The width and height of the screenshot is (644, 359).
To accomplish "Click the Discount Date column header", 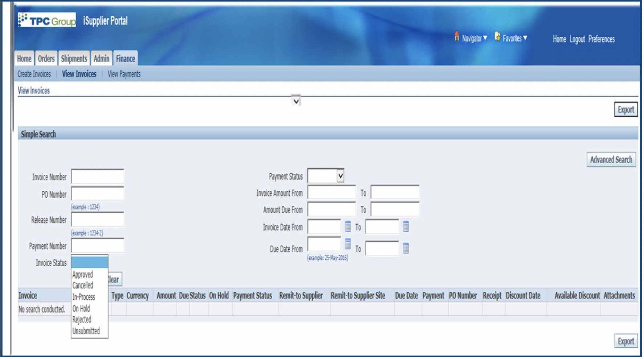I will [x=523, y=295].
